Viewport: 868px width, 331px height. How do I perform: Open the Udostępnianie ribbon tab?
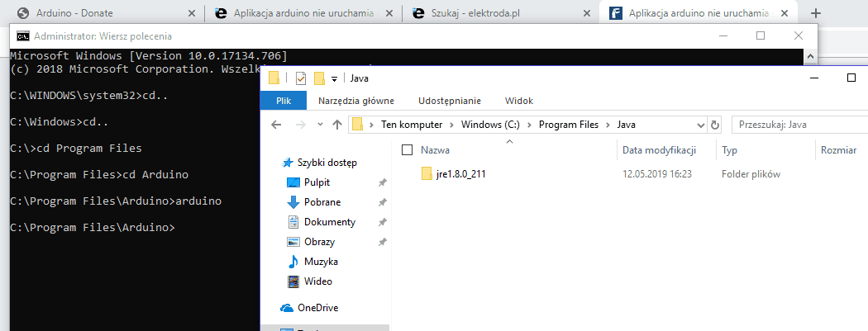click(450, 101)
